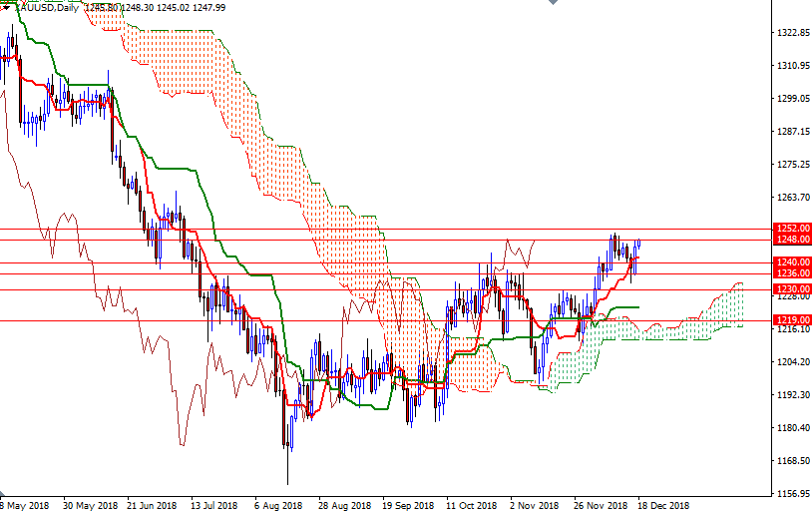Select the 1248.00 red price label
The height and width of the screenshot is (513, 812).
792,240
